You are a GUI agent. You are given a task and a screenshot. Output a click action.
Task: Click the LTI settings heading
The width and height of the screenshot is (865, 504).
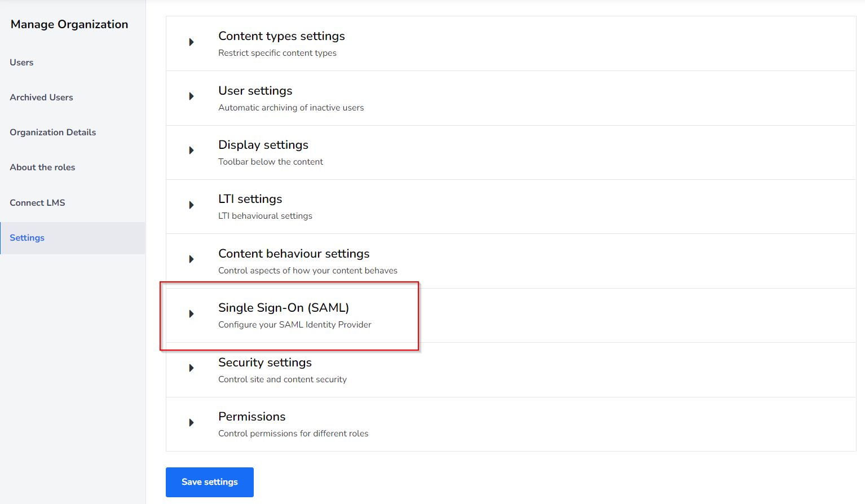[x=250, y=199]
